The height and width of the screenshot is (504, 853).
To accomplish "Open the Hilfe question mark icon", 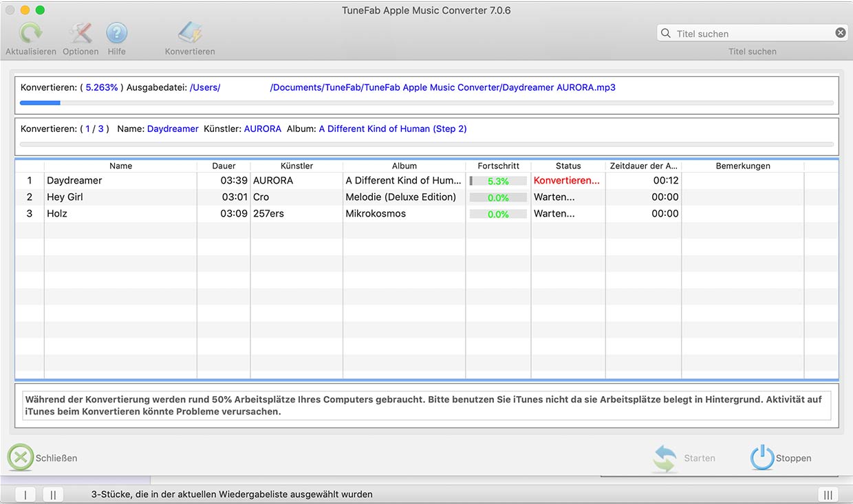I will (116, 33).
